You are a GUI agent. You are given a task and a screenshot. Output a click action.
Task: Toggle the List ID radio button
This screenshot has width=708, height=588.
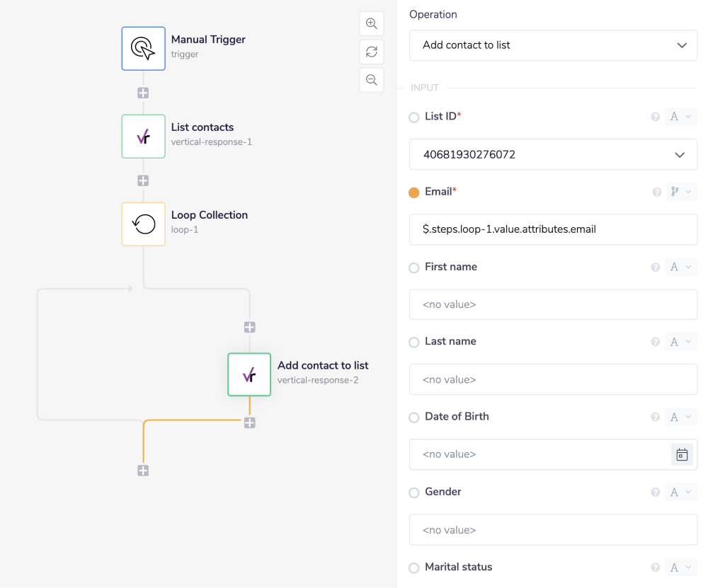[414, 117]
